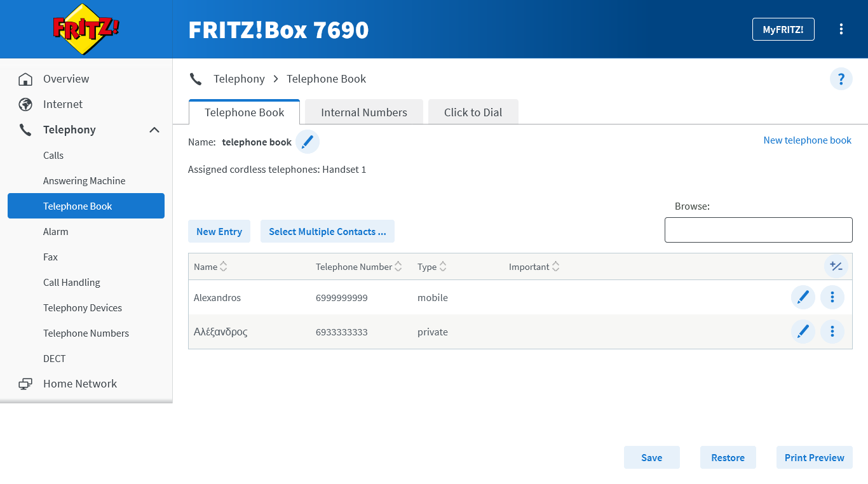868x484 pixels.
Task: Click the Αλέξανδρος name cell
Action: click(220, 332)
